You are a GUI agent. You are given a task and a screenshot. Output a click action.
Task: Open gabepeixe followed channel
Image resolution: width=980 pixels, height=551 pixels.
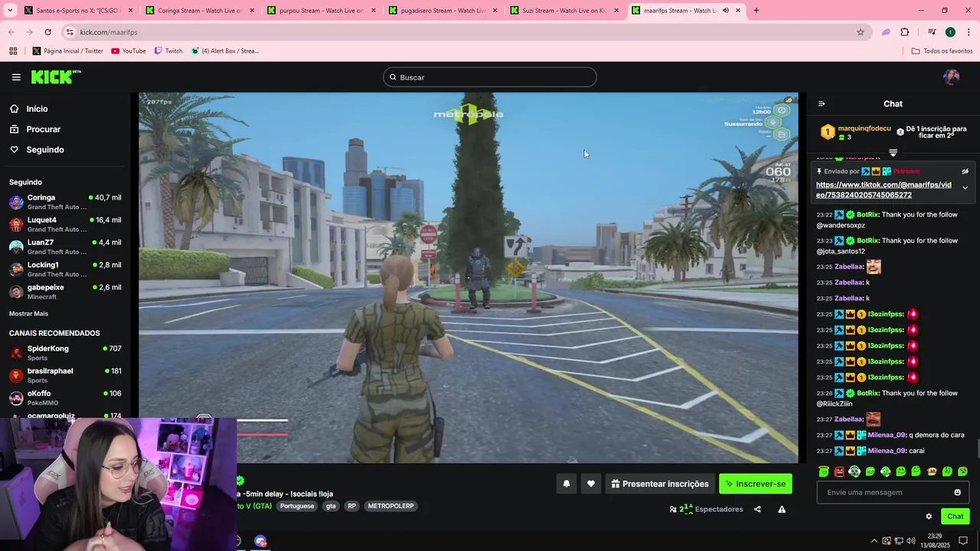coord(65,292)
